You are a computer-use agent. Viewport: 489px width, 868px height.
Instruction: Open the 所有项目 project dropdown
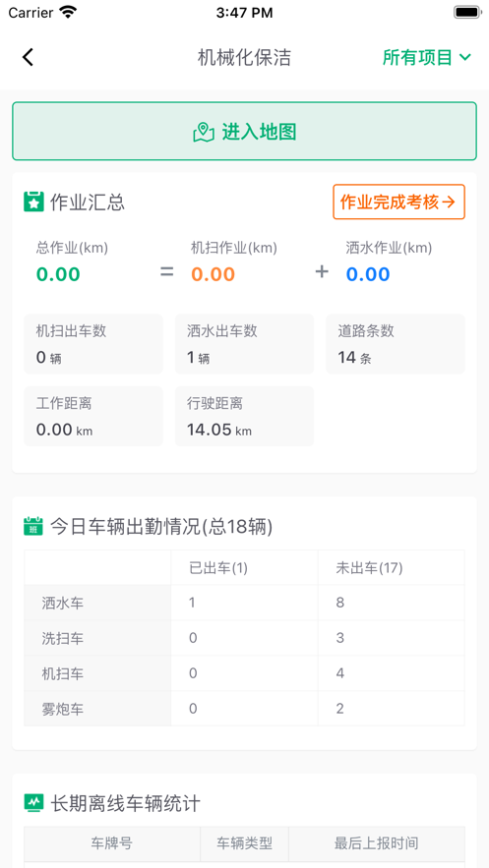426,57
